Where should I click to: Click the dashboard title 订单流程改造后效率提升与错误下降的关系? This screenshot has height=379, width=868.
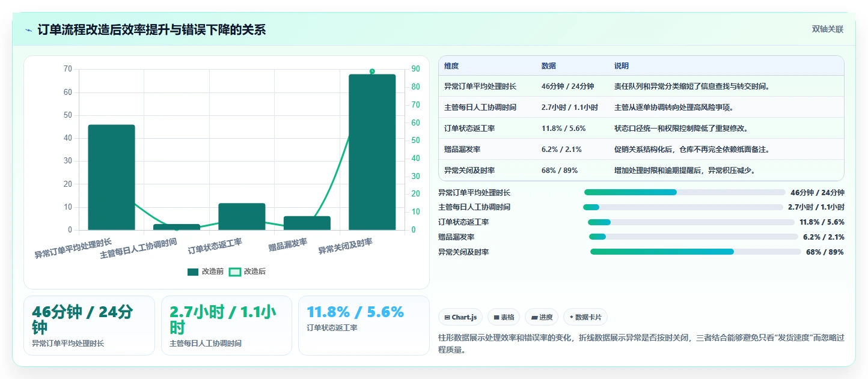[151, 30]
